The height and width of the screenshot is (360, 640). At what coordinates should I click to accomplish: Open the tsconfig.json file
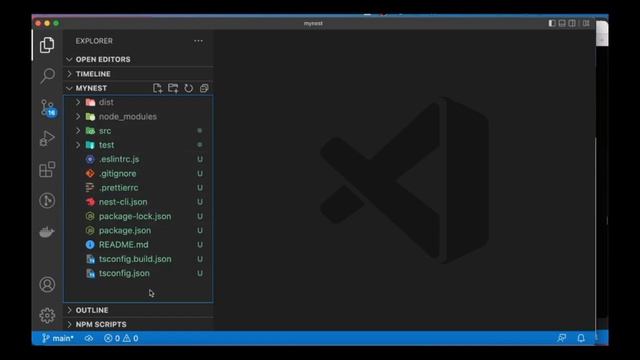click(x=138, y=273)
